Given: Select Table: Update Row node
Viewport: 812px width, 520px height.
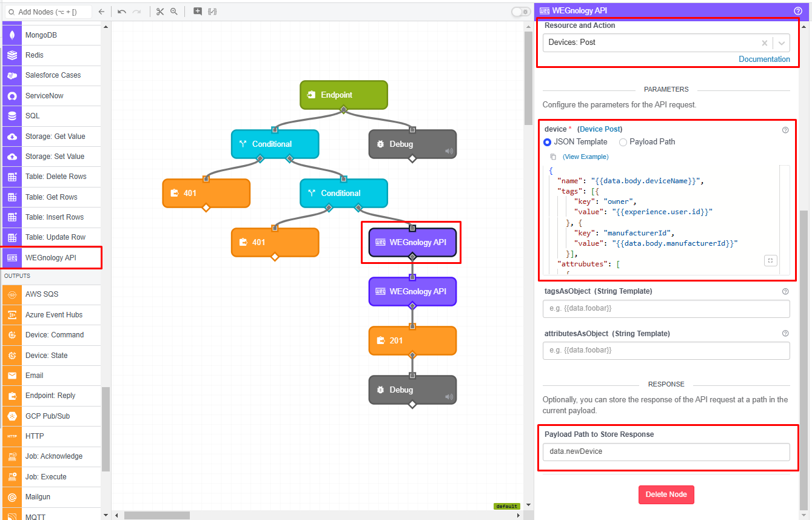Looking at the screenshot, I should [51, 237].
